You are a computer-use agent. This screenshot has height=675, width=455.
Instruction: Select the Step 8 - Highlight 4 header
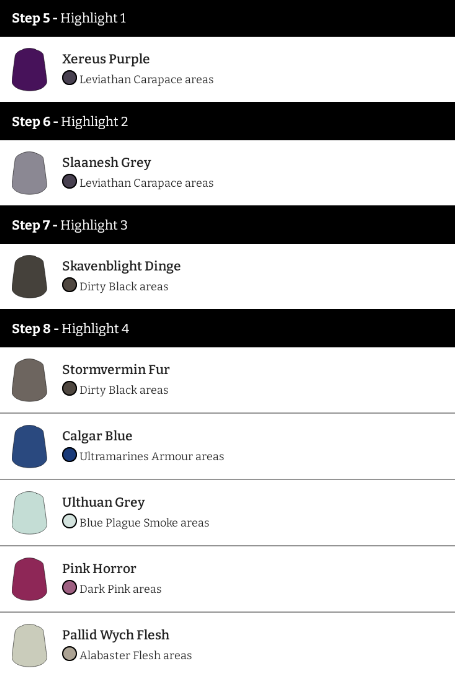tap(227, 328)
